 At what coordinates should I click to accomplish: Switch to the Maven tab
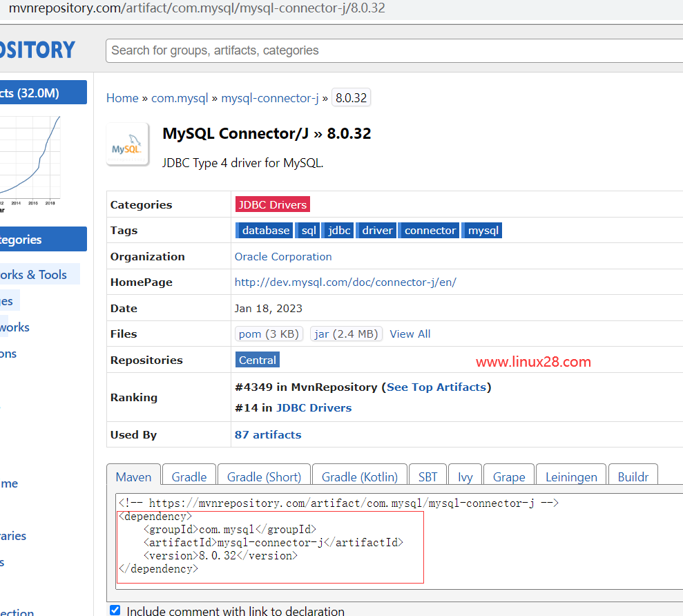pos(134,477)
